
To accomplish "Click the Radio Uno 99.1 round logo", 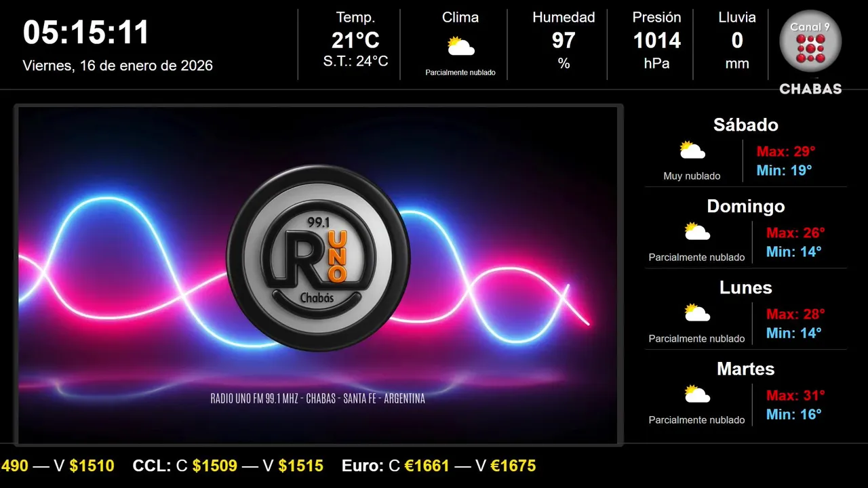I will coord(318,258).
